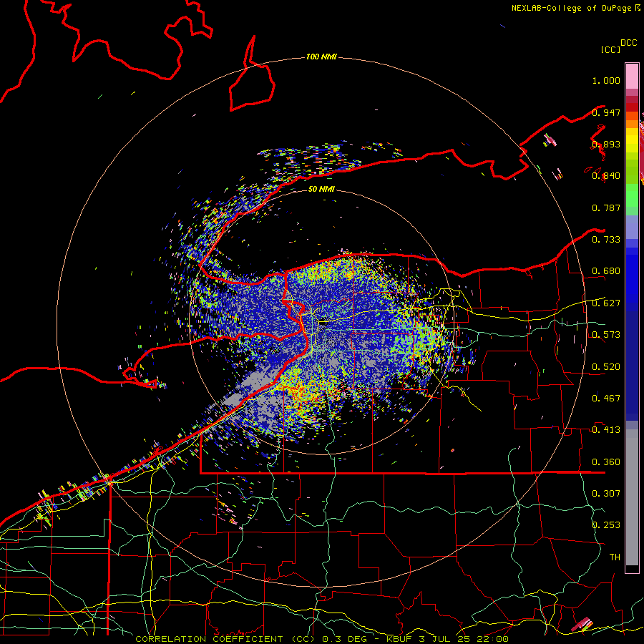644x644 pixels.
Task: Click the Correlation Coefficient caption at bottom
Action: [322, 639]
